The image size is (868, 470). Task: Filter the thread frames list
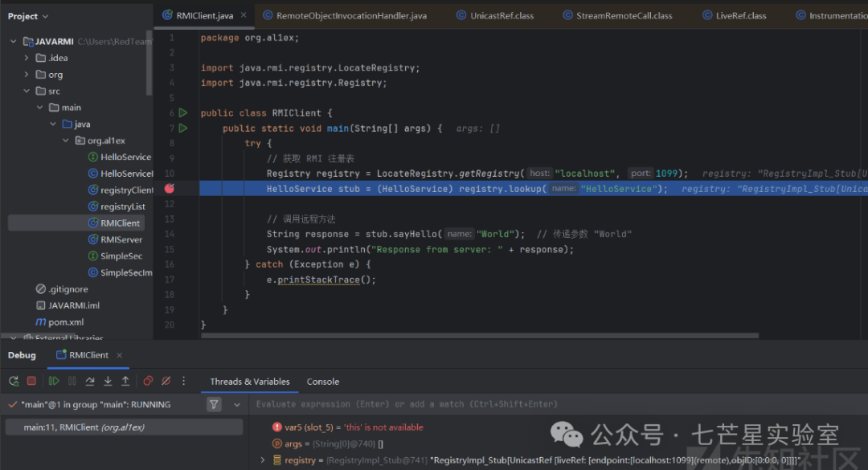coord(214,405)
